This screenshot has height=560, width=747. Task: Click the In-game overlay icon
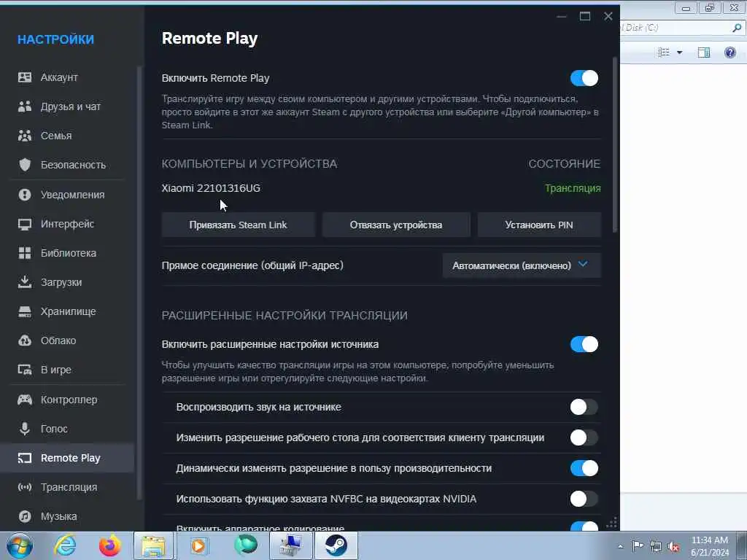[x=25, y=370]
